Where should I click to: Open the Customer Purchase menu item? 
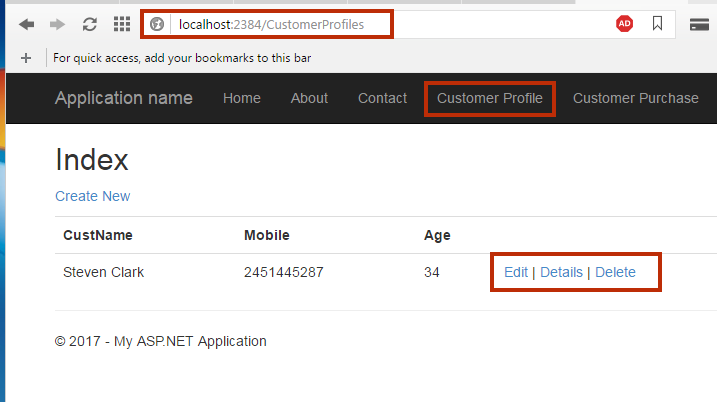(x=636, y=98)
